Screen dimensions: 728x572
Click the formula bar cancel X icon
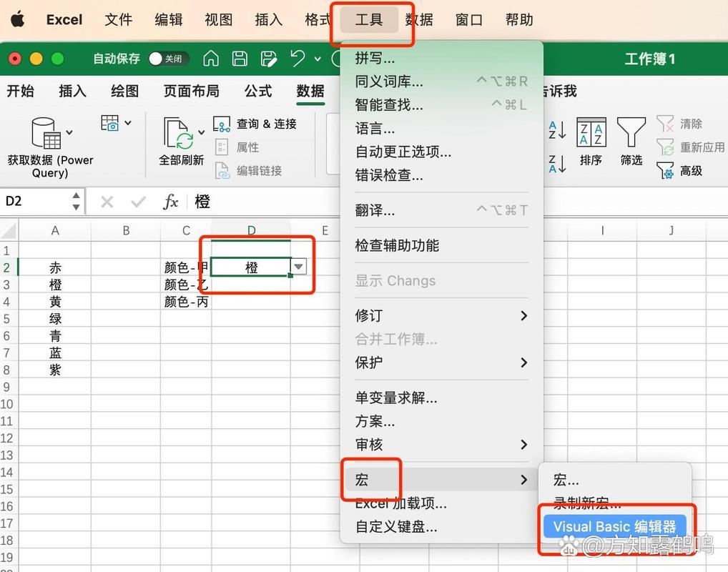point(107,202)
